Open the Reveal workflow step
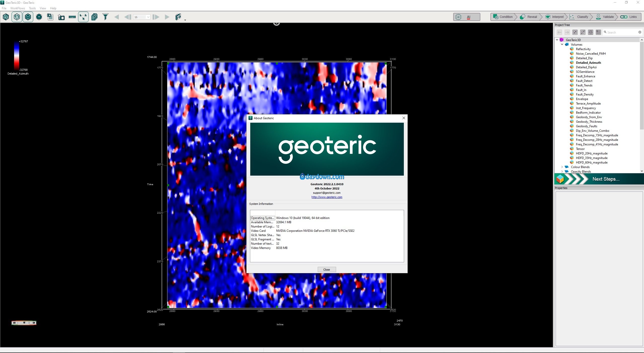 pos(529,17)
